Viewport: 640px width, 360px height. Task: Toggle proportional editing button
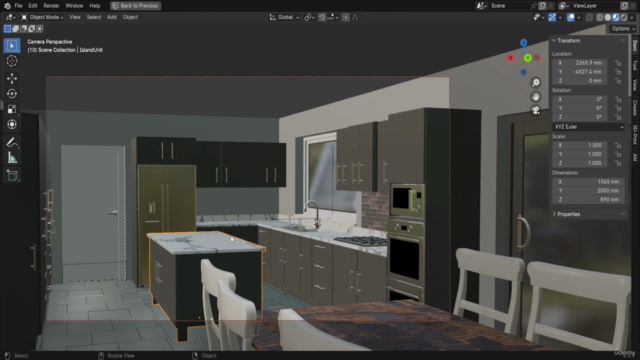coord(346,17)
